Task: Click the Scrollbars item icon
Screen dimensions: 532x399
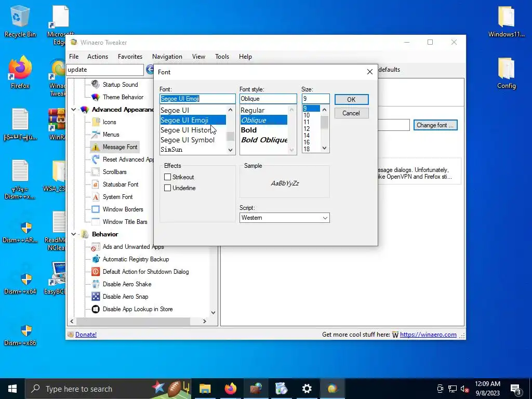Action: [96, 171]
